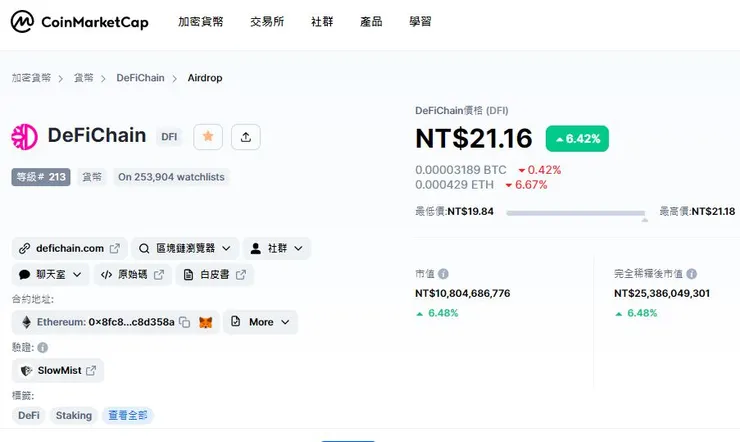Click the Airdrop breadcrumb text

tap(205, 78)
